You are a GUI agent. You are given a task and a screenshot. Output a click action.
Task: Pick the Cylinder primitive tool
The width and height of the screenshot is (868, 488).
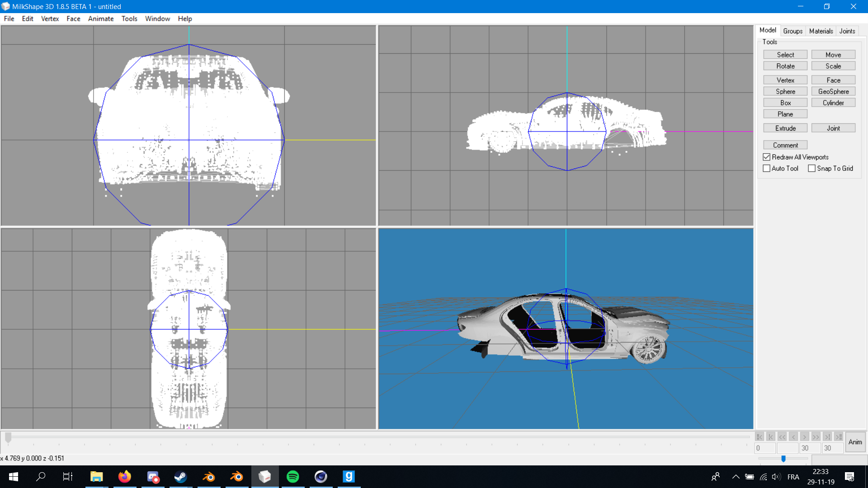coord(833,103)
